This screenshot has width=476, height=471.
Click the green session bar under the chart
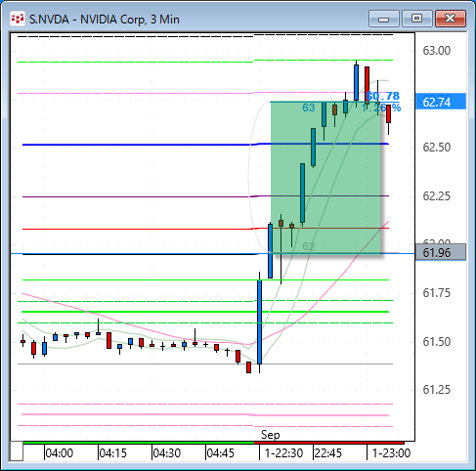(x=139, y=443)
